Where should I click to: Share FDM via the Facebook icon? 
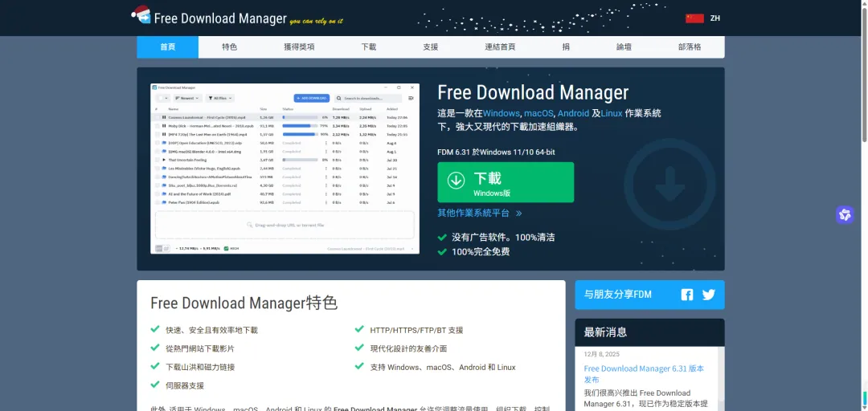tap(687, 295)
